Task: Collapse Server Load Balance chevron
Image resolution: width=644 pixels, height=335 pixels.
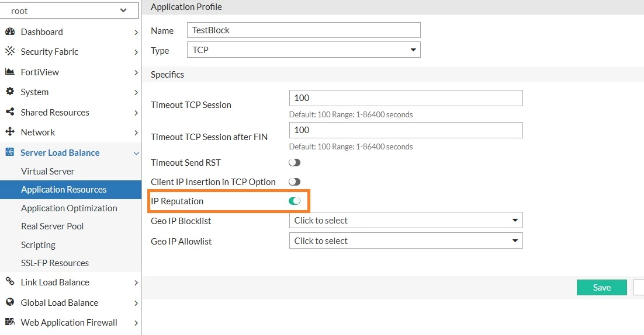Action: click(x=136, y=153)
